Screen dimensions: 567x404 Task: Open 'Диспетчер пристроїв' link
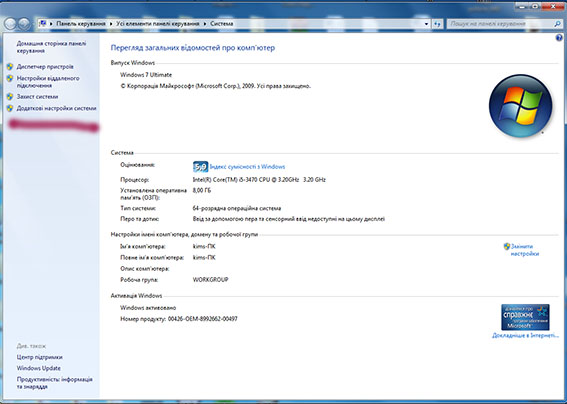pyautogui.click(x=45, y=67)
